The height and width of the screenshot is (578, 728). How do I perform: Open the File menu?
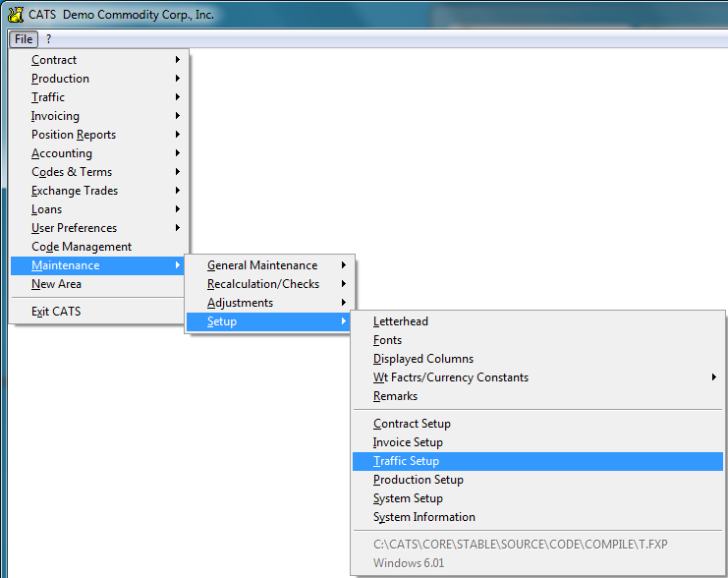pos(24,39)
